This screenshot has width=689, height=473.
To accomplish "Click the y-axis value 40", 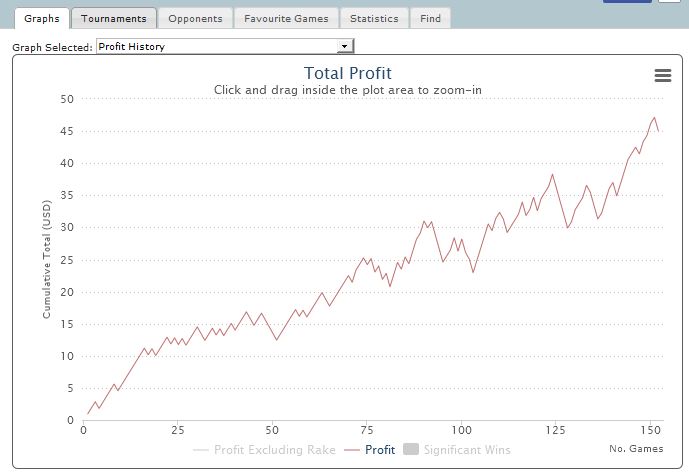I will (67, 163).
